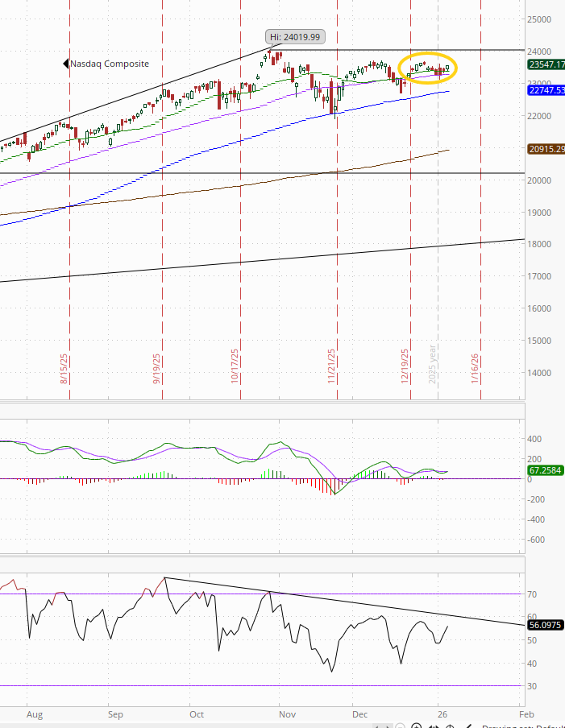Select the 9/19/25 vertical date label

click(x=156, y=369)
